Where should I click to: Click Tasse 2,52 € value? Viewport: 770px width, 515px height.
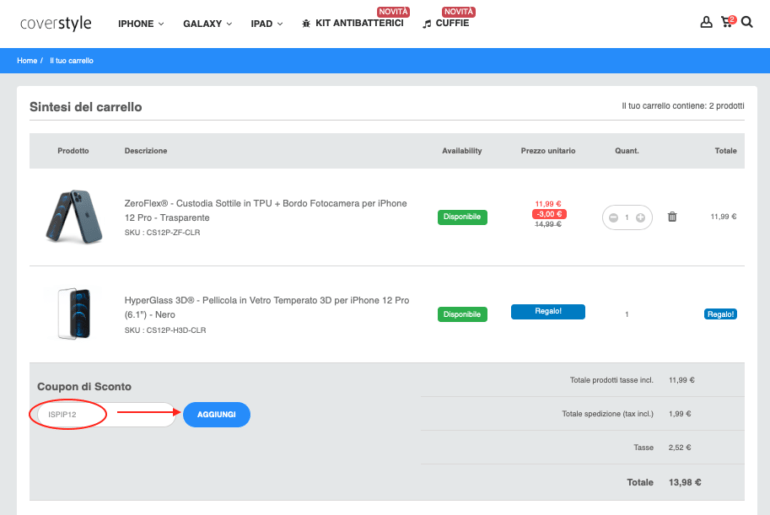click(680, 447)
